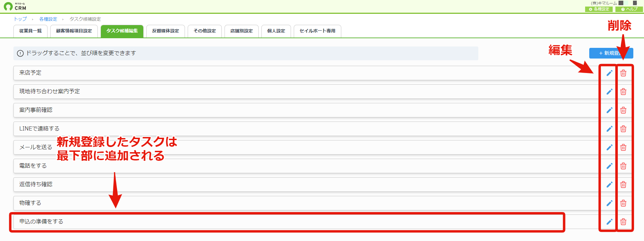Open the セイルボート専用 tab
644x241 pixels.
tap(318, 31)
